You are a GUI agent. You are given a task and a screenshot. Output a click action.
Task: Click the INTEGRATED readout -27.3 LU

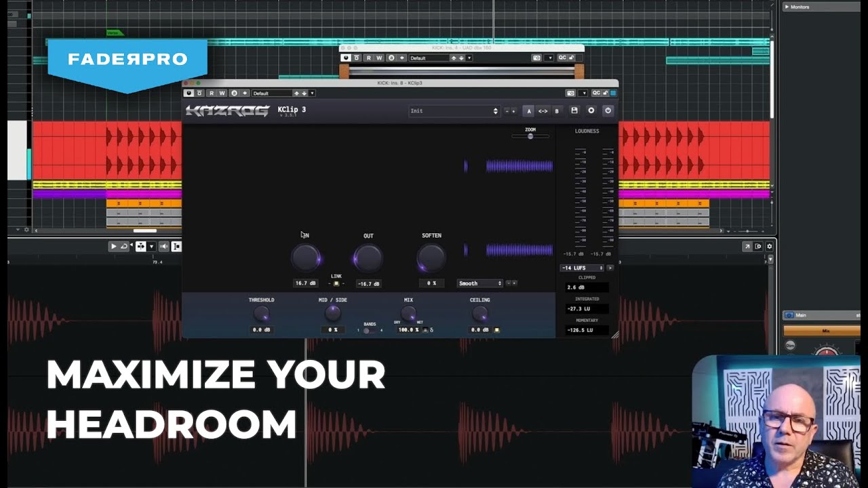[x=587, y=309]
